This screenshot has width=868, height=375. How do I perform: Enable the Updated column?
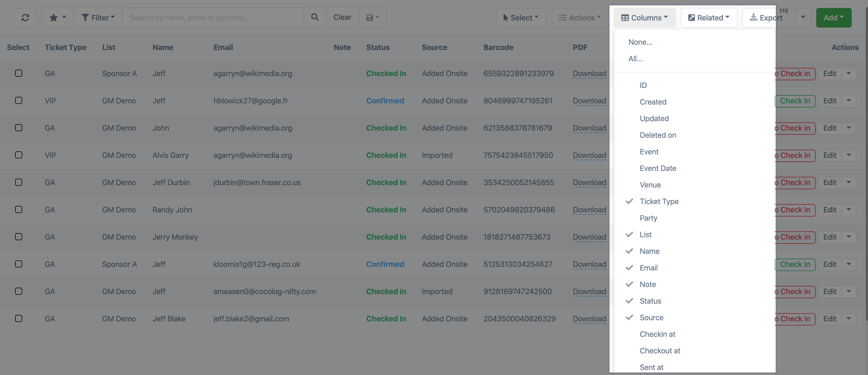(695, 118)
